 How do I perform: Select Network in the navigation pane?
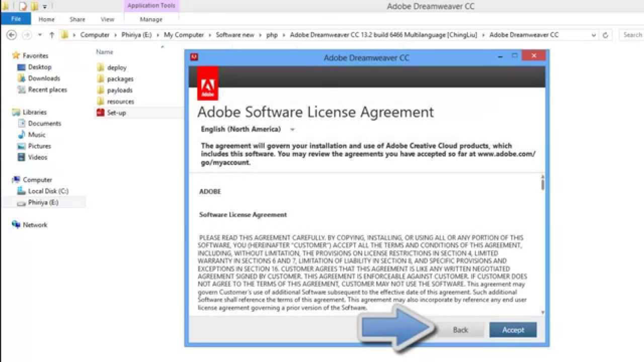tap(35, 225)
